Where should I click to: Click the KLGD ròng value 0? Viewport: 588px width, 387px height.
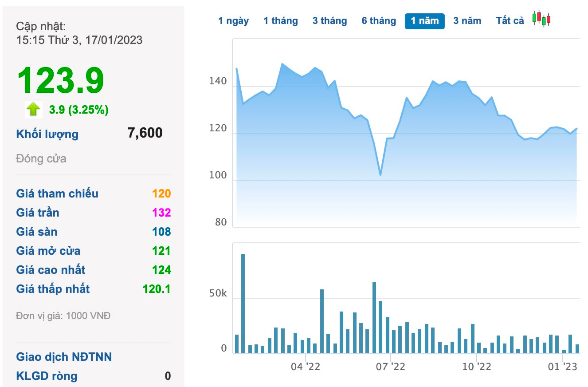168,376
